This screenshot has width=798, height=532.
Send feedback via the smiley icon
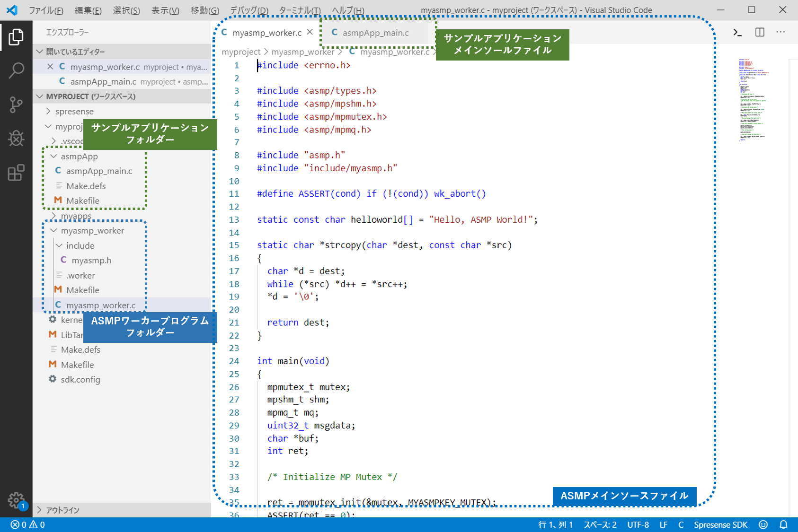click(x=763, y=524)
